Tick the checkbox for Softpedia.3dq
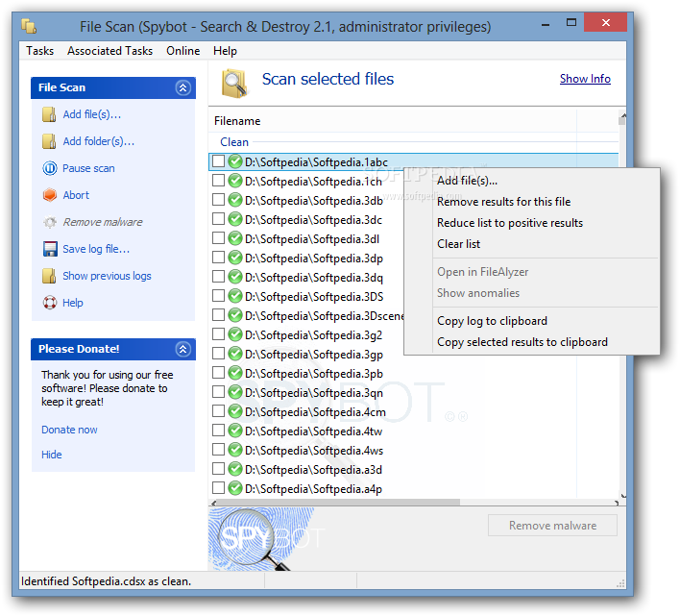Image resolution: width=680 pixels, height=616 pixels. (218, 277)
